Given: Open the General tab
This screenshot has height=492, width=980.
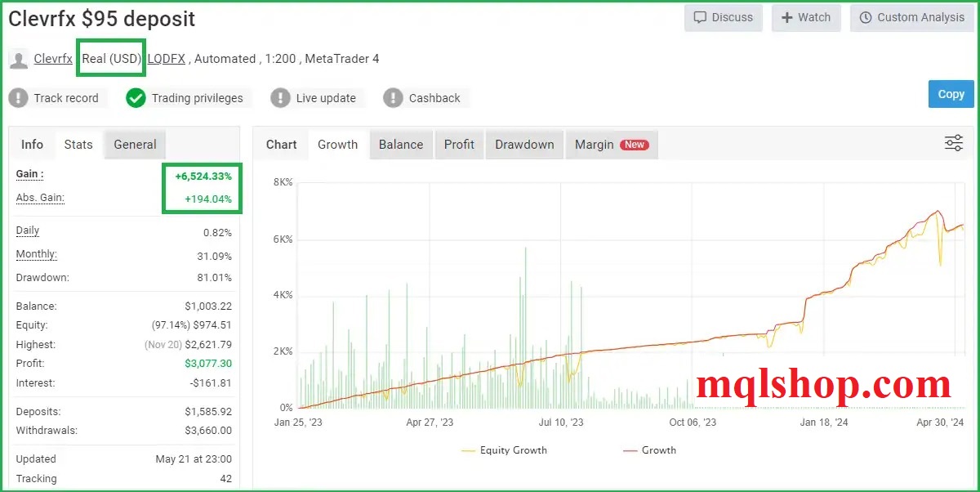Looking at the screenshot, I should [x=134, y=144].
